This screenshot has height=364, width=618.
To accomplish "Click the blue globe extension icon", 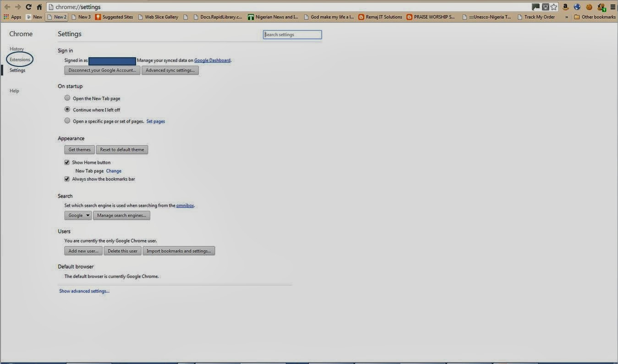I will tap(577, 7).
